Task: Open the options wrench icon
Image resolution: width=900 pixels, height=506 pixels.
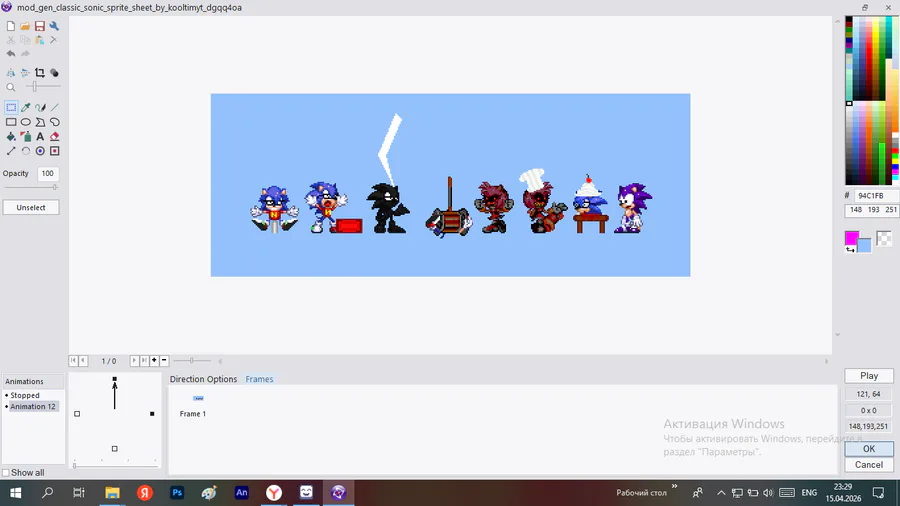Action: click(x=54, y=26)
